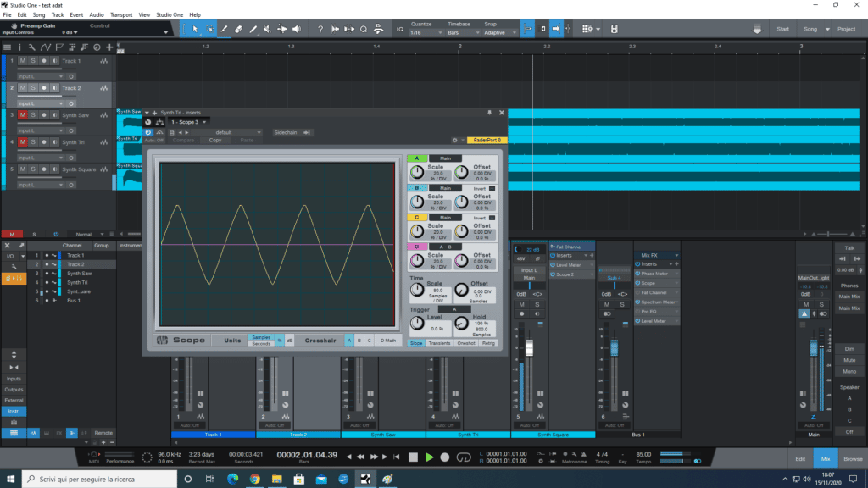Open the Trigger source A dropdown
868x488 pixels.
tap(454, 309)
